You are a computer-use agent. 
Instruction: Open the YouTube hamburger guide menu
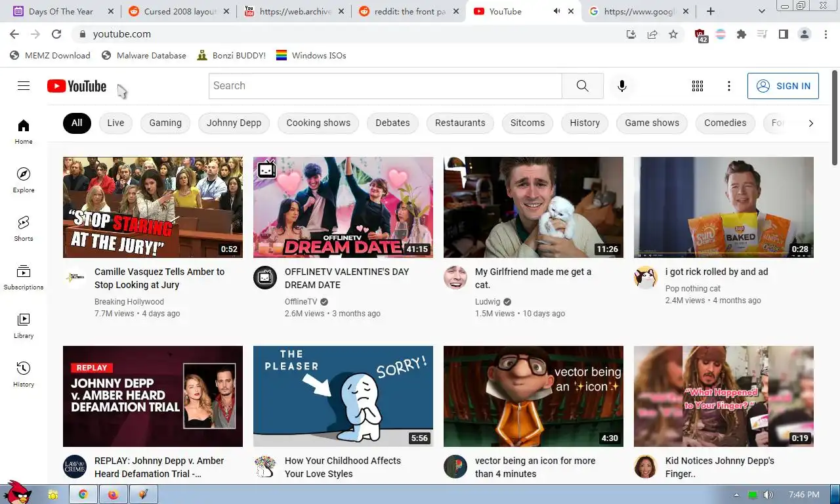[x=24, y=86]
